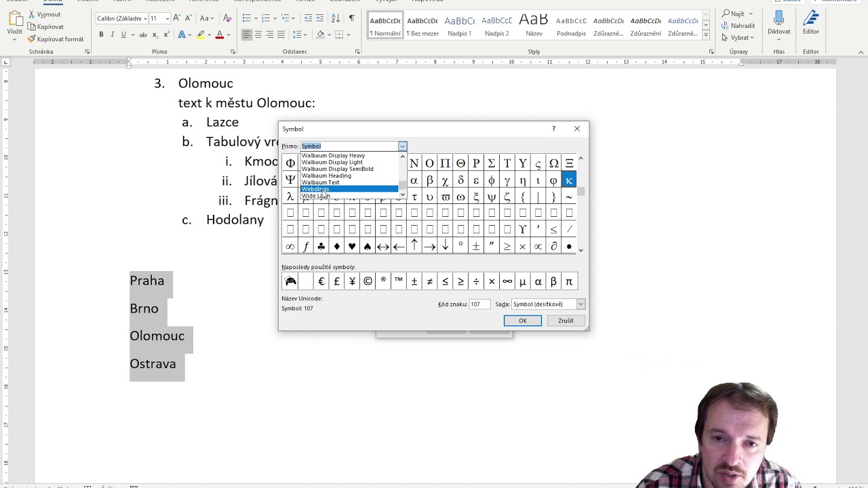This screenshot has height=488, width=868.
Task: Toggle subscript formatting
Action: tap(155, 35)
